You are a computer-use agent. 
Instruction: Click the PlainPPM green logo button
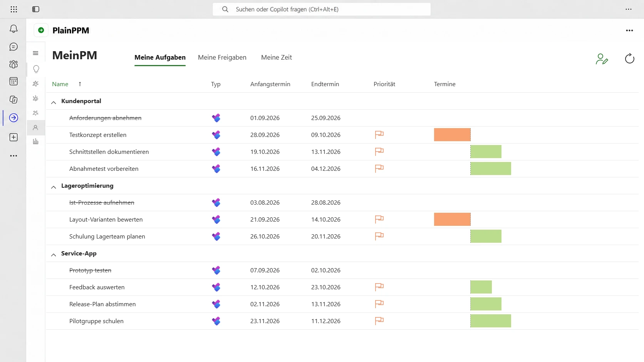(x=41, y=30)
